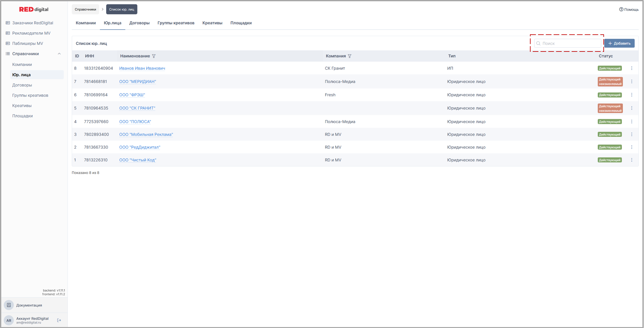Switch to the Договоры tab

pos(139,23)
